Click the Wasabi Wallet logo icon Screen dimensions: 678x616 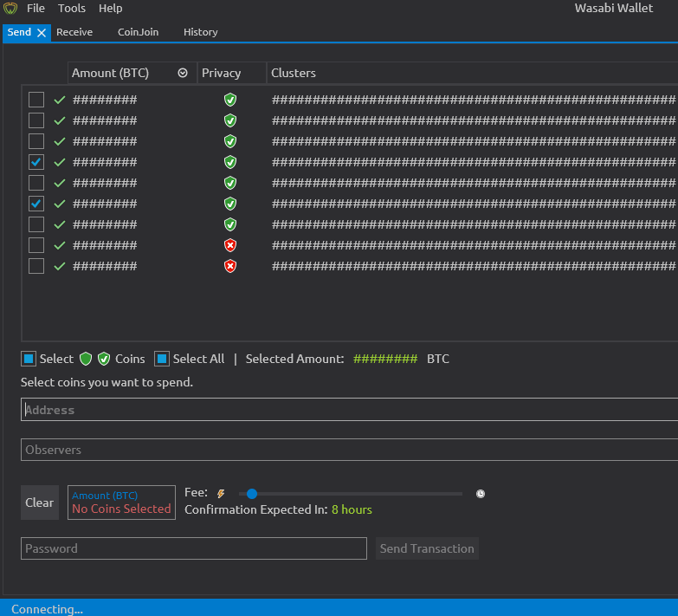click(x=10, y=8)
